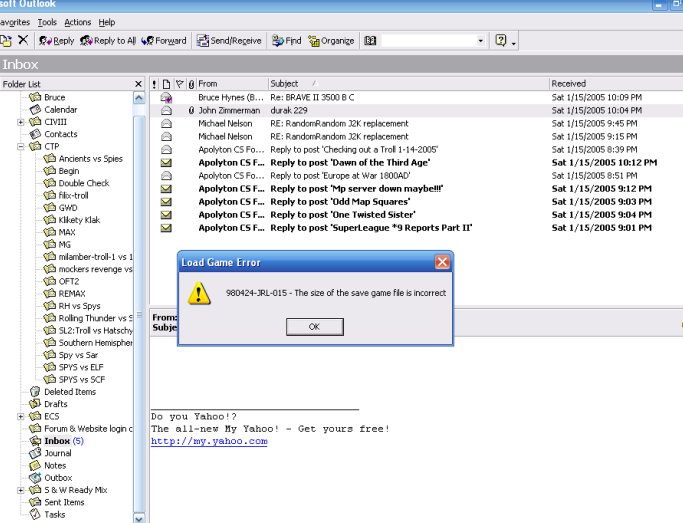The height and width of the screenshot is (523, 683).
Task: Click the Delete X icon in toolbar
Action: click(22, 41)
